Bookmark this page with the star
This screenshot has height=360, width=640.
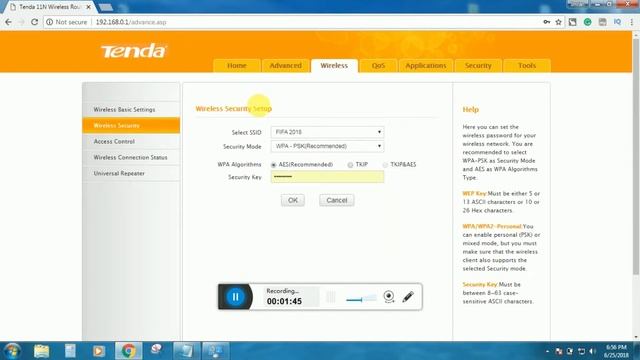click(559, 22)
